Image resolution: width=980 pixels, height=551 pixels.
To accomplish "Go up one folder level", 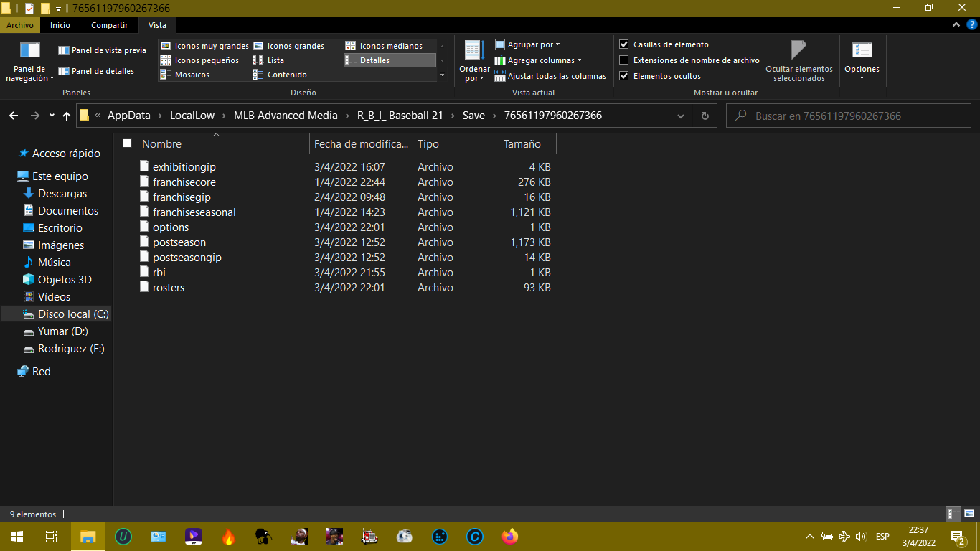I will (67, 116).
